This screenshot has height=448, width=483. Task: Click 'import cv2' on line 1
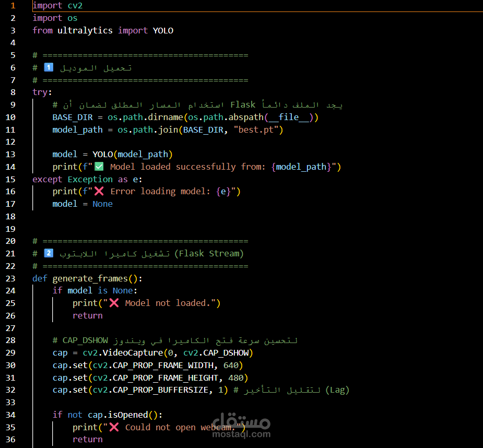click(57, 6)
